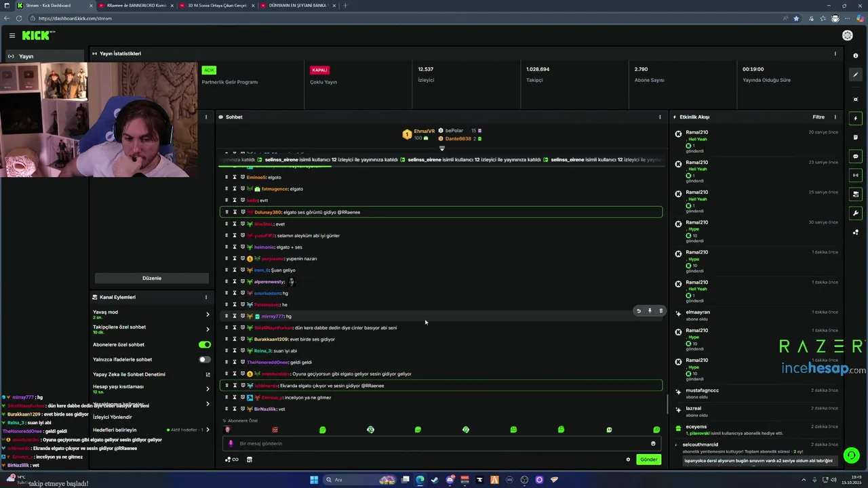
Task: Select the notes page icon in the right sidebar
Action: tap(856, 138)
